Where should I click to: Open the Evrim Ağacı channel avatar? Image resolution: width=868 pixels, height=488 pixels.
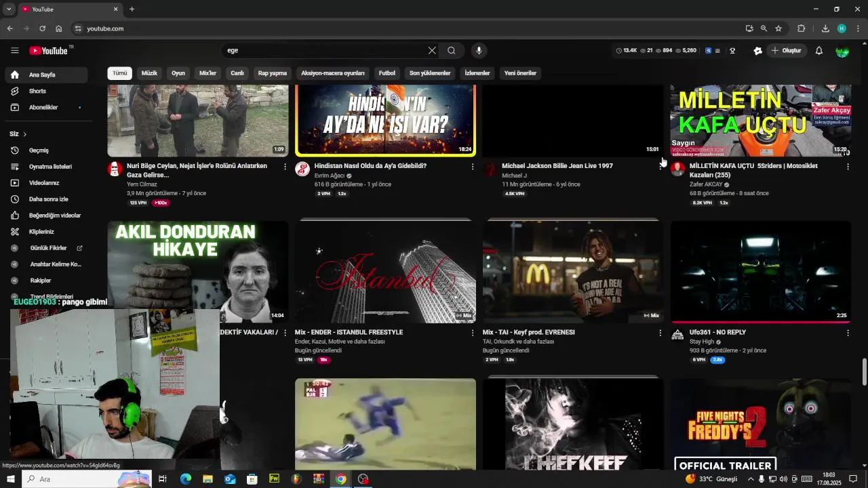click(x=302, y=169)
